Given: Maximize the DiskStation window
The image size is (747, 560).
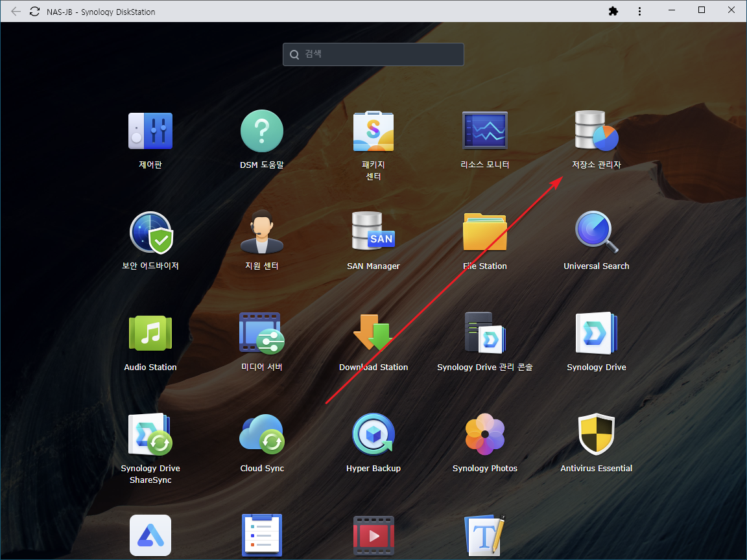Looking at the screenshot, I should coord(701,10).
